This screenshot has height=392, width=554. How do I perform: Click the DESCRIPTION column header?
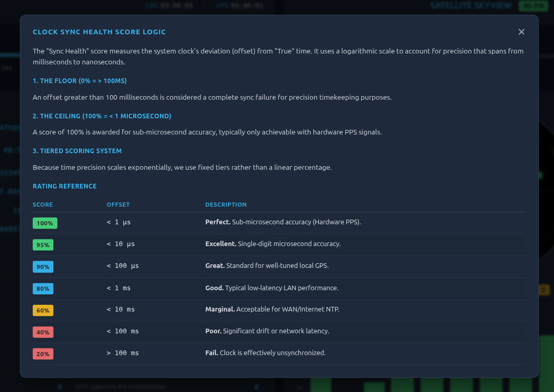point(226,205)
